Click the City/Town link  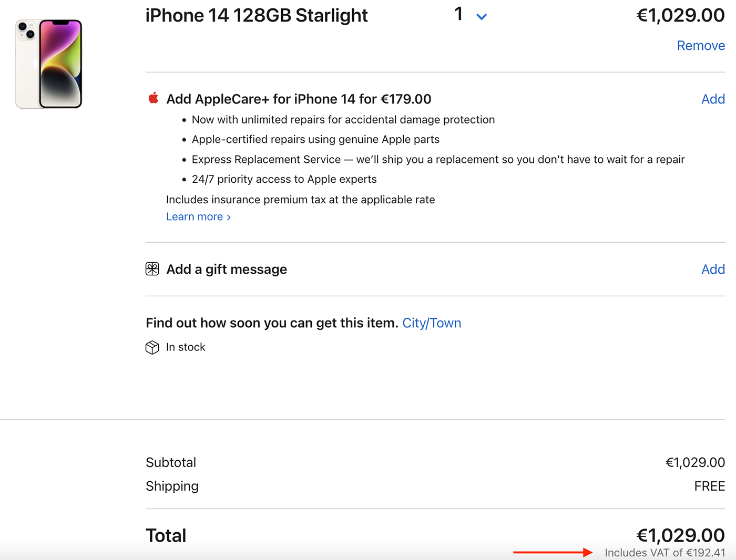click(432, 323)
